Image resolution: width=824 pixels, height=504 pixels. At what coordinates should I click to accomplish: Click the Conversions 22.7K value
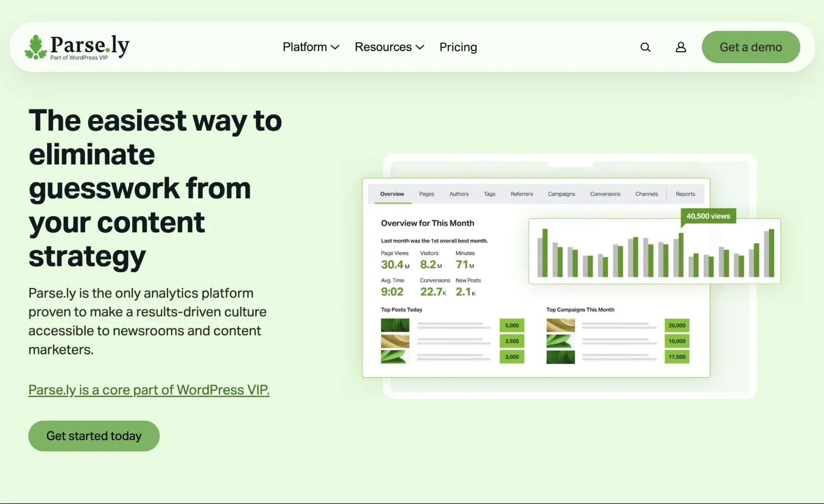coord(433,292)
